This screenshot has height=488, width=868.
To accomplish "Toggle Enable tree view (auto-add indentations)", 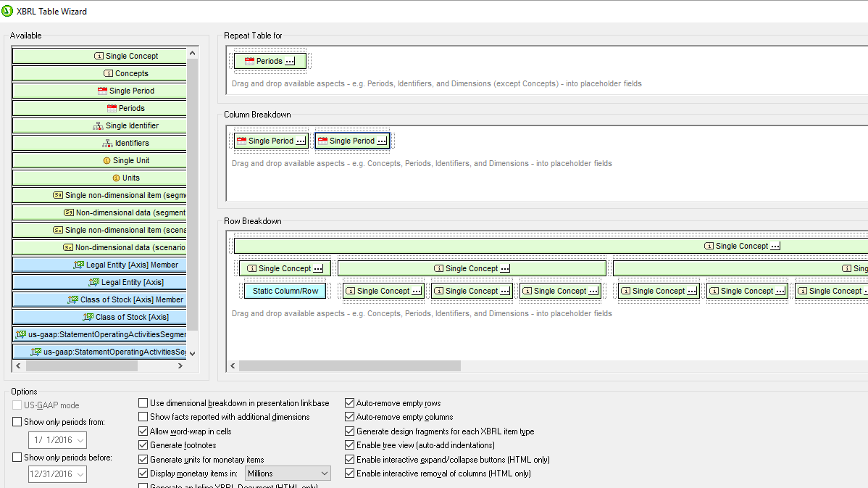I will pyautogui.click(x=349, y=444).
